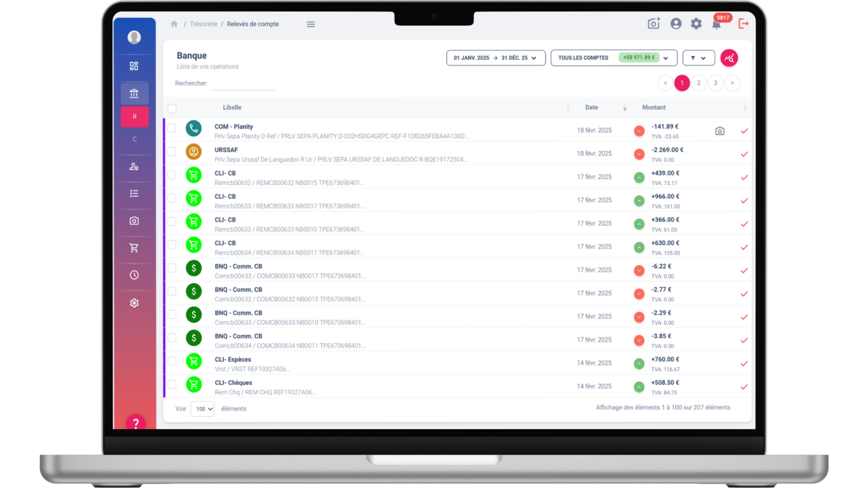Open the dashboard grid icon in sidebar
Image resolution: width=868 pixels, height=488 pixels.
click(134, 66)
